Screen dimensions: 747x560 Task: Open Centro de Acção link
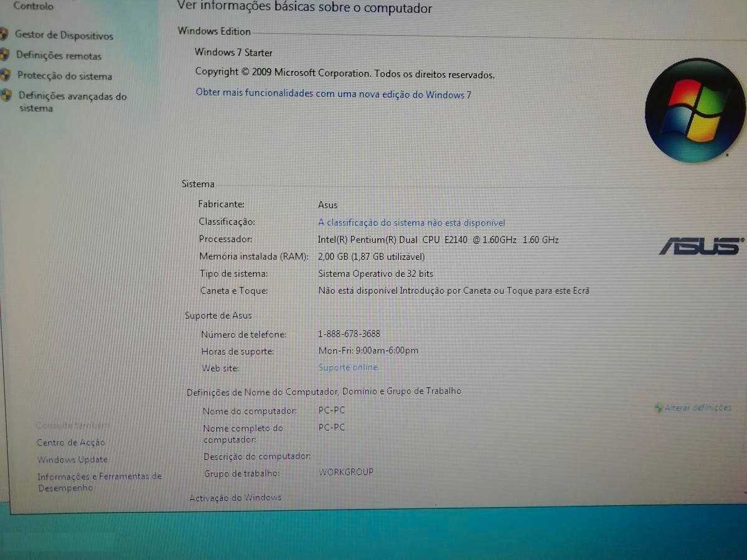(x=71, y=442)
